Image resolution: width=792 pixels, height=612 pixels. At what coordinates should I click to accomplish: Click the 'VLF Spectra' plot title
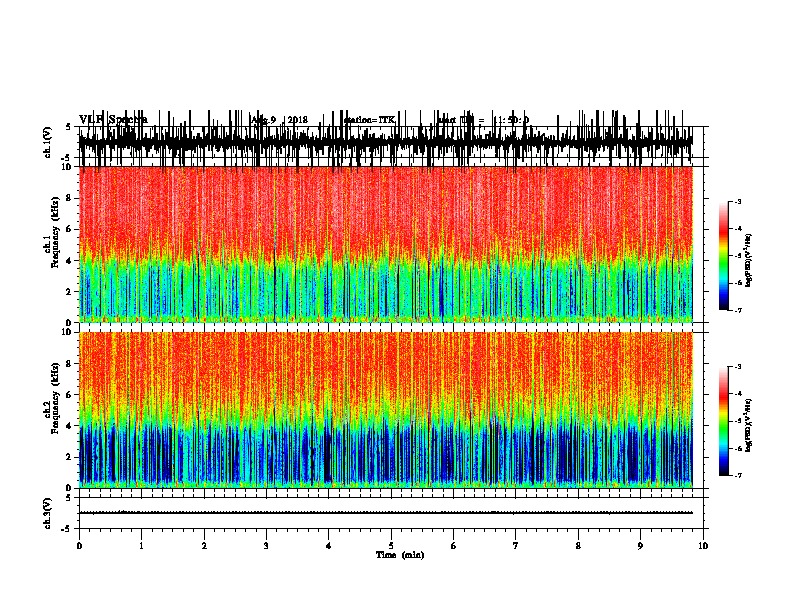(x=114, y=120)
